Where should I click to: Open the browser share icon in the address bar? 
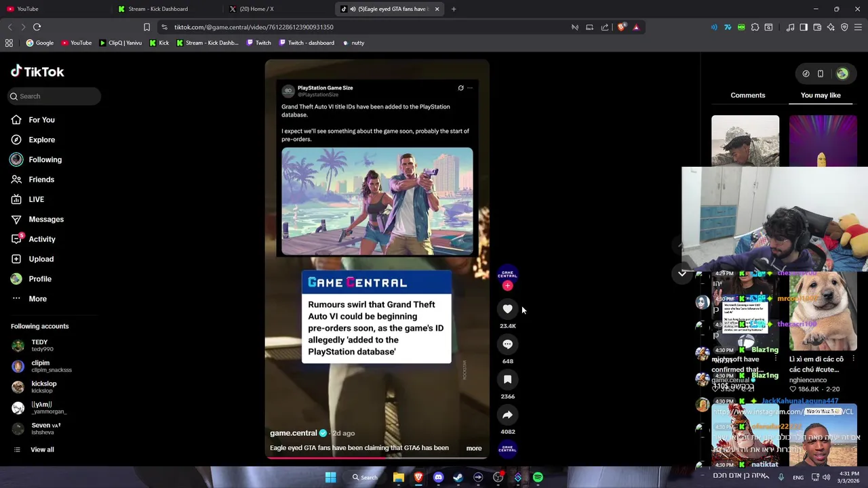604,27
